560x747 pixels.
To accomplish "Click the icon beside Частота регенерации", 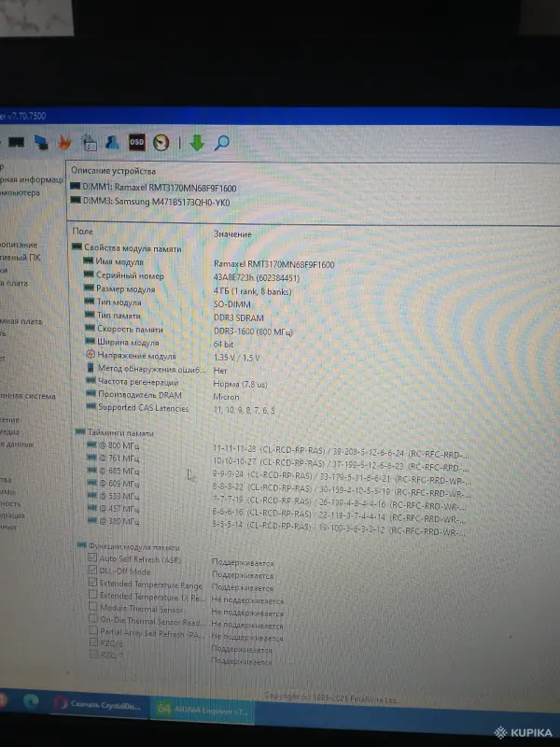I will 91,380.
